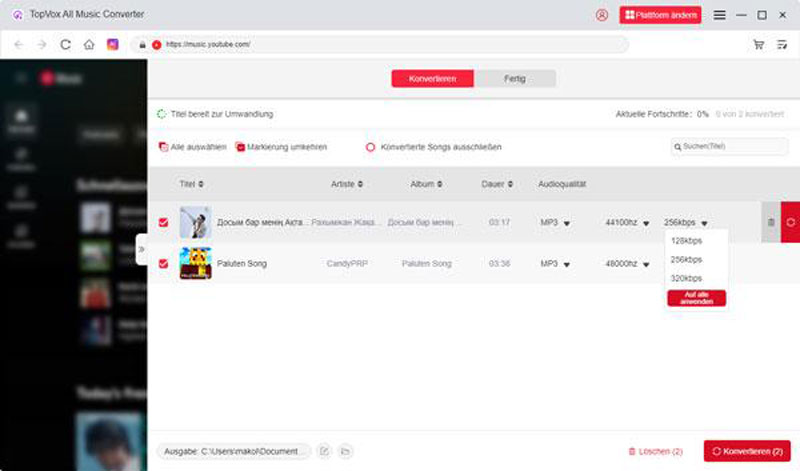Switch to the Fertig tab
This screenshot has width=800, height=471.
[515, 79]
